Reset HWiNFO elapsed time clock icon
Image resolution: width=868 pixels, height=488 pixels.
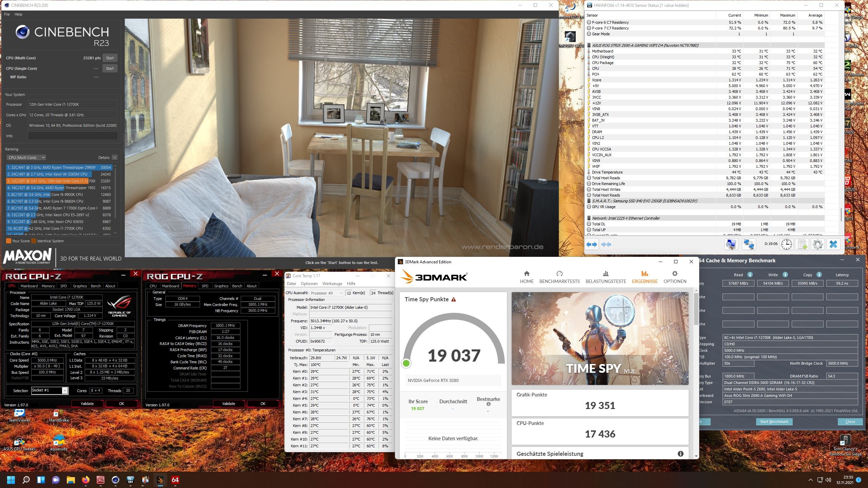pyautogui.click(x=786, y=244)
